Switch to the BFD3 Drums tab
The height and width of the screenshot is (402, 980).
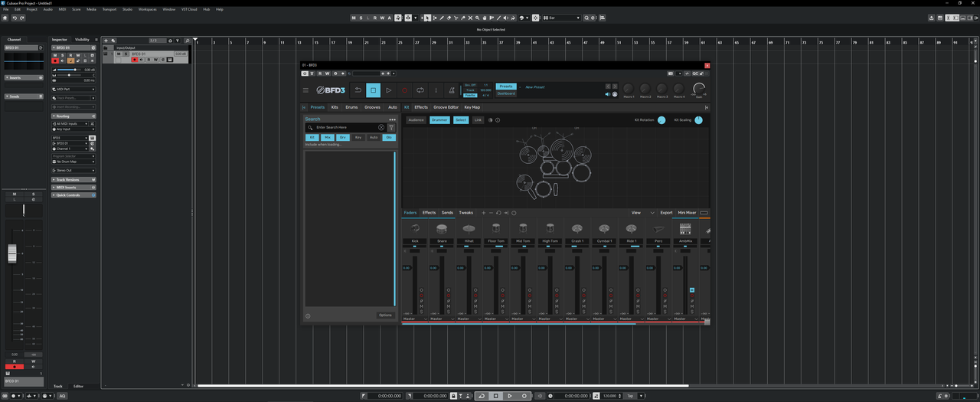coord(351,107)
